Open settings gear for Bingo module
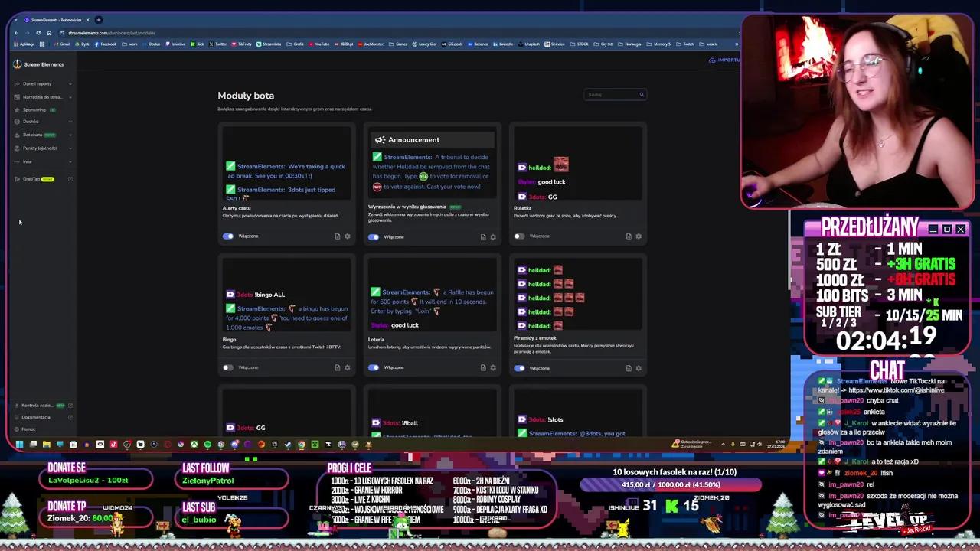 pyautogui.click(x=348, y=368)
